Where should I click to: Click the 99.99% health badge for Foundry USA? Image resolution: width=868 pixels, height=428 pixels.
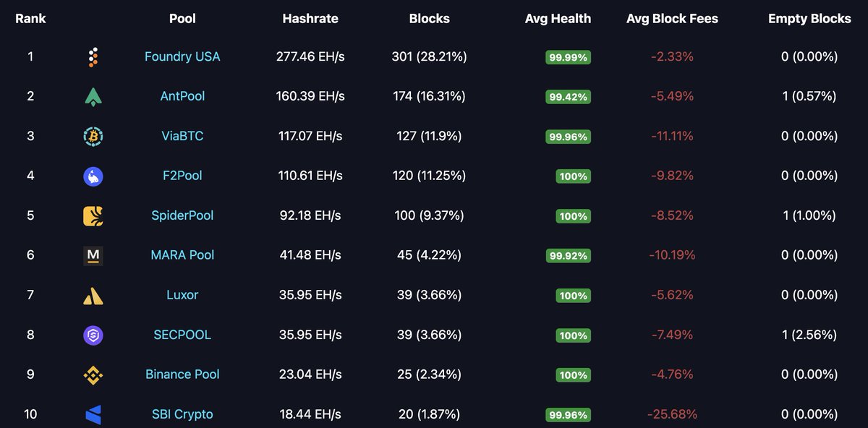pos(568,57)
